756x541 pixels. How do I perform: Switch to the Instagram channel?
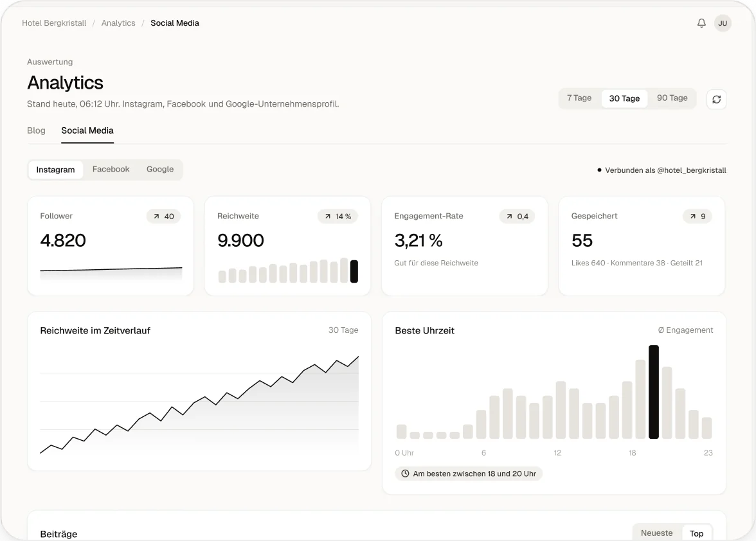(x=55, y=170)
